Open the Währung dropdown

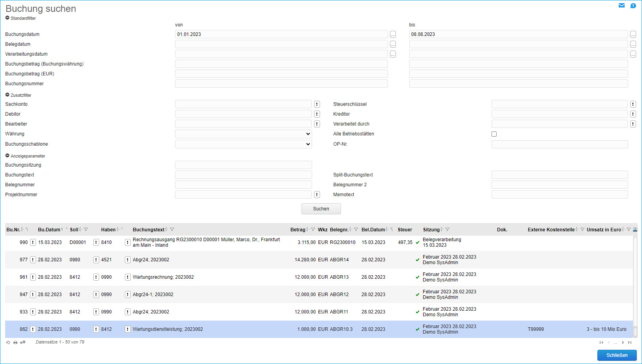[243, 134]
